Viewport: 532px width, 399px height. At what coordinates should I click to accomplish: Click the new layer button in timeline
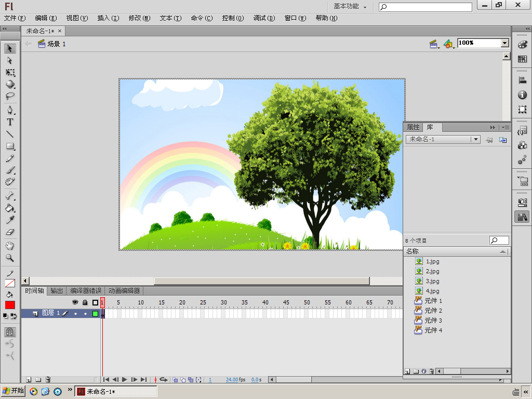29,380
